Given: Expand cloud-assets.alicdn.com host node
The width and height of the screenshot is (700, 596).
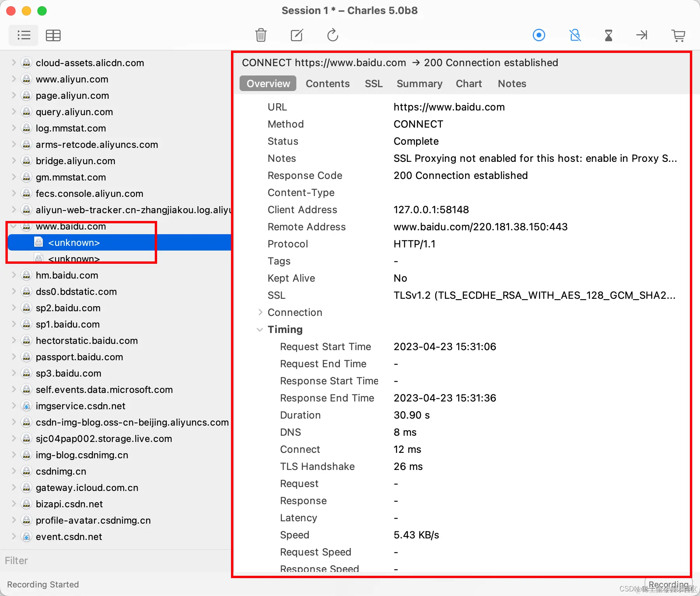Looking at the screenshot, I should click(x=14, y=63).
